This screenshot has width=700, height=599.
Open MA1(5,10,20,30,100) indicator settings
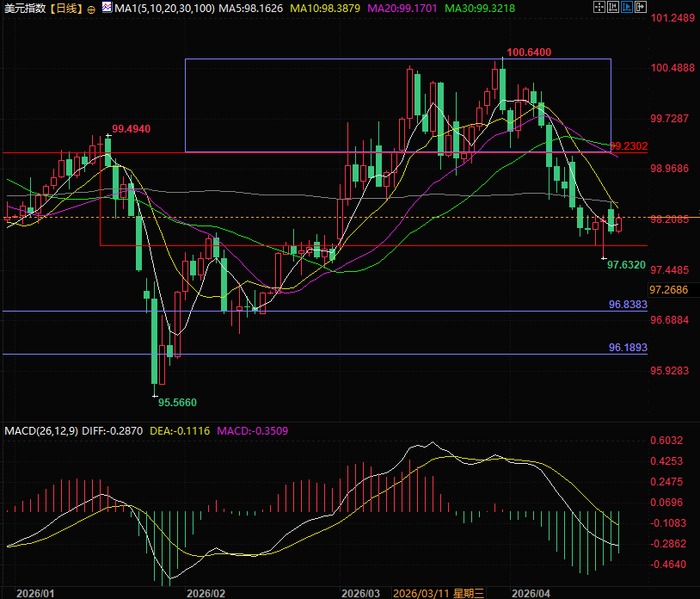point(158,8)
